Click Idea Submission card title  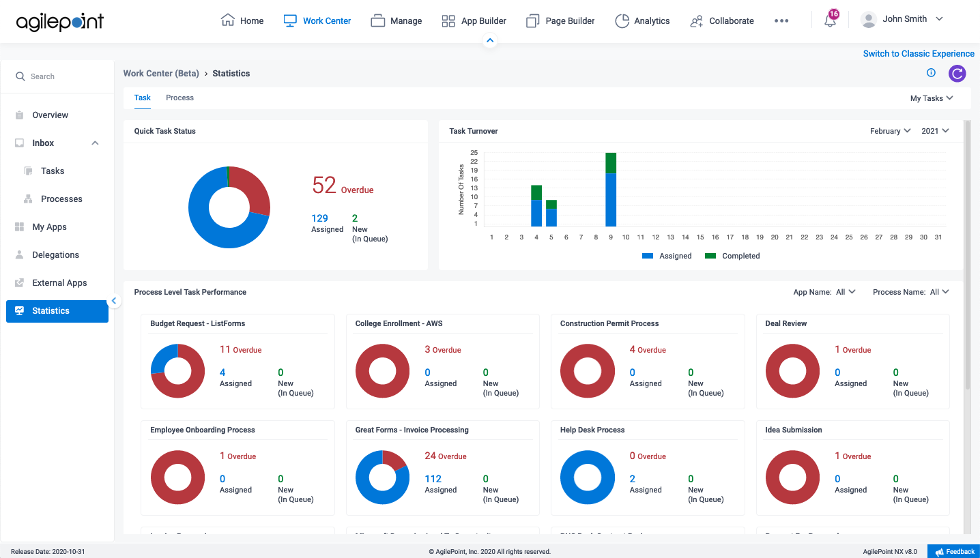793,430
